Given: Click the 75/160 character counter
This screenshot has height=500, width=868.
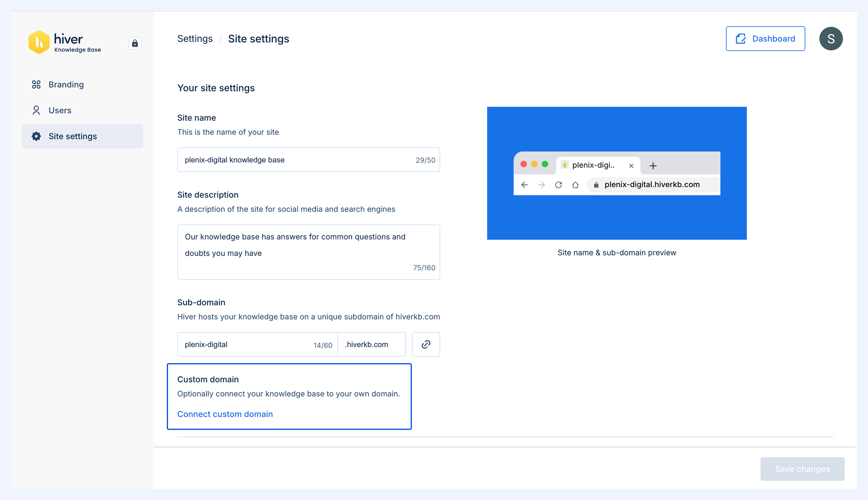Looking at the screenshot, I should [x=424, y=268].
